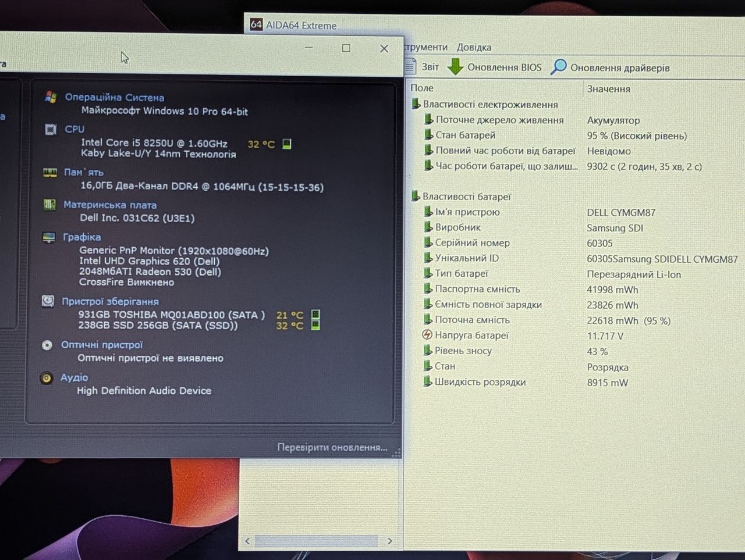
Task: Click the Пристрої зберігання drive icon
Action: click(48, 301)
